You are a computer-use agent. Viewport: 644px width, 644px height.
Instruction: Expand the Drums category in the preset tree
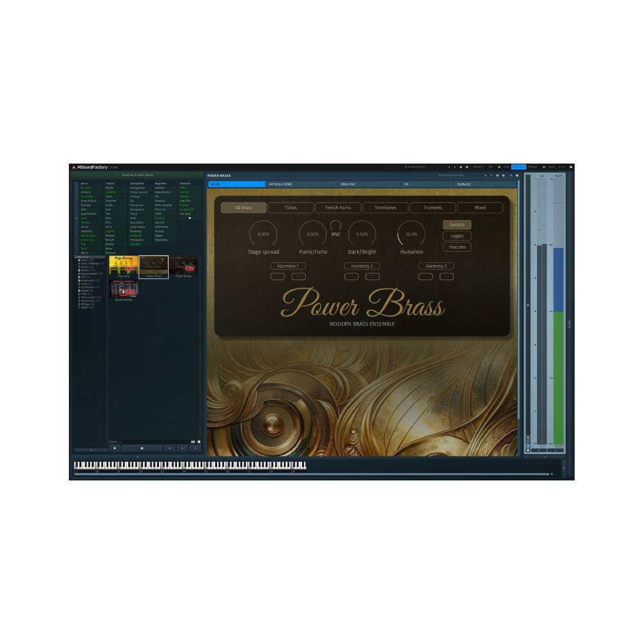(x=79, y=270)
